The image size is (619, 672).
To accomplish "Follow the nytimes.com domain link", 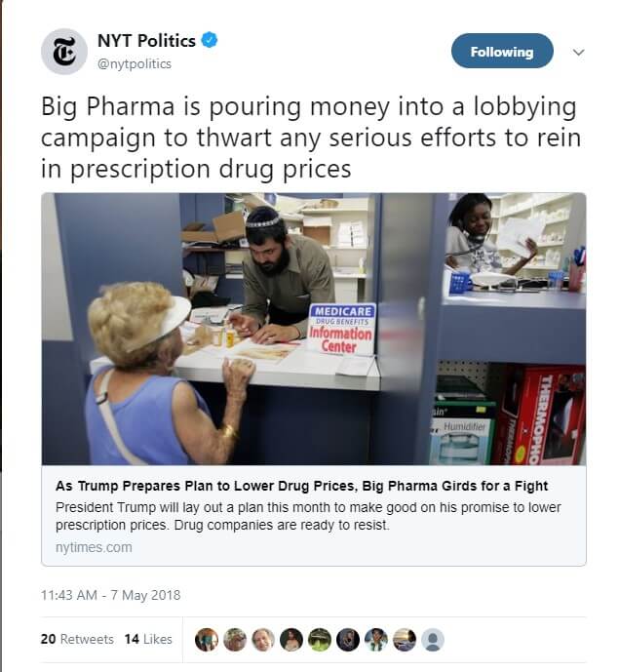I will pyautogui.click(x=94, y=547).
